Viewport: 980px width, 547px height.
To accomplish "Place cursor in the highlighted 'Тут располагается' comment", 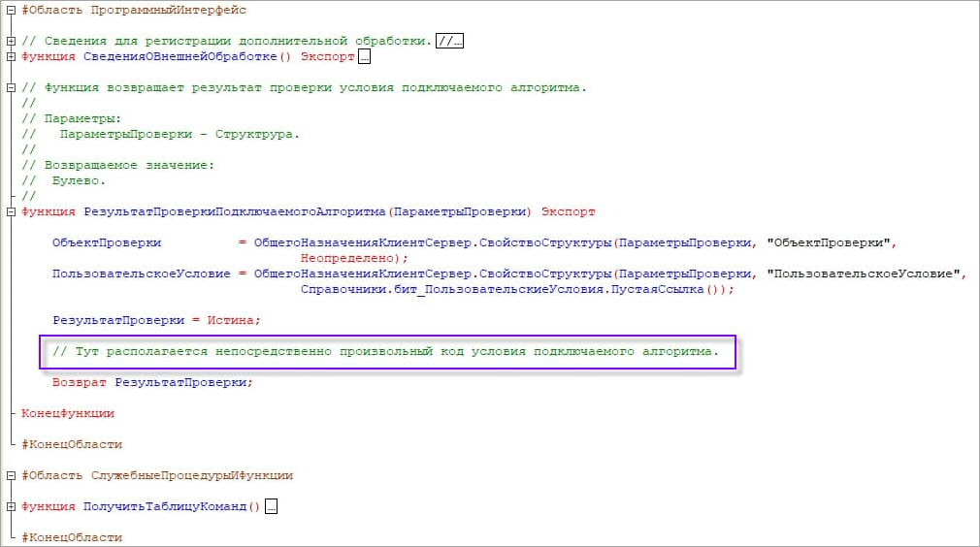I will 386,351.
